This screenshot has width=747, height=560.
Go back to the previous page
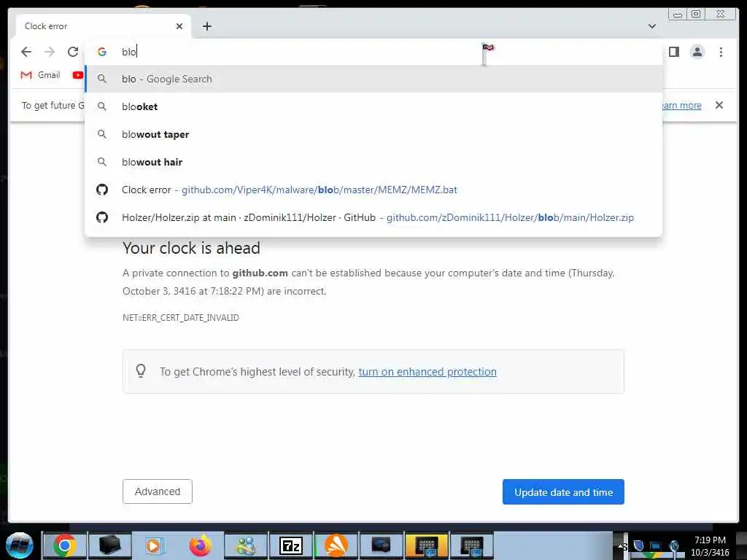(x=26, y=52)
